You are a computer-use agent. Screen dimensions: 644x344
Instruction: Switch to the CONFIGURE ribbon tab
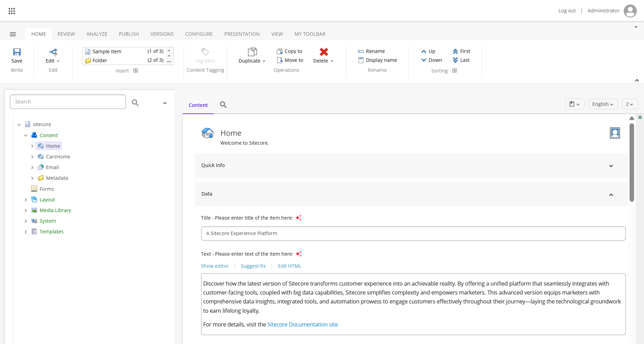point(199,34)
